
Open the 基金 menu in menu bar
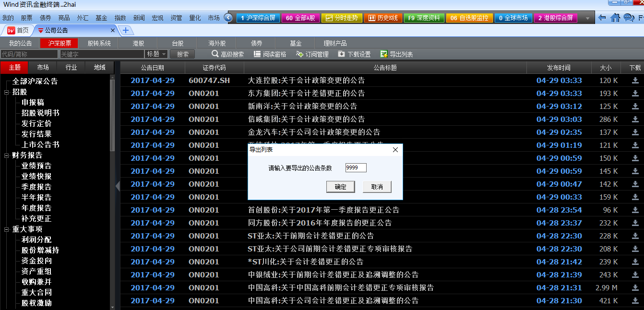[101, 18]
